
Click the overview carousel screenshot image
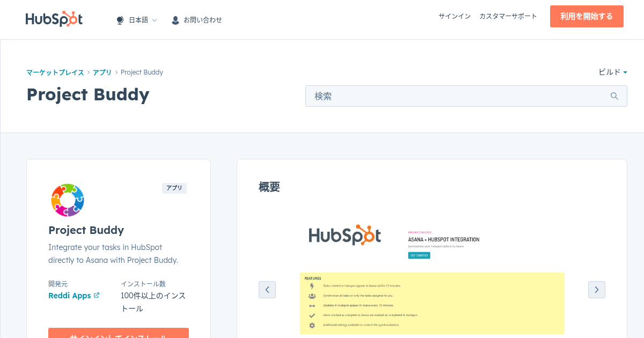pyautogui.click(x=432, y=276)
